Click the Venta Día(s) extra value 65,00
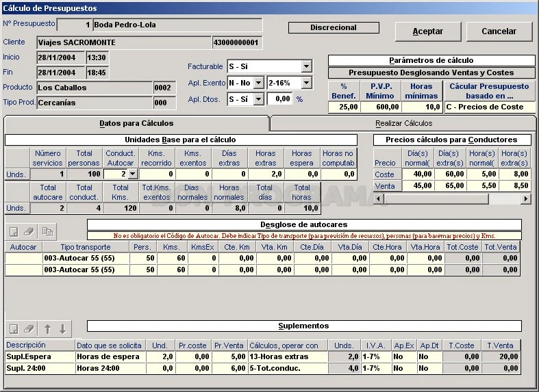 tap(450, 185)
